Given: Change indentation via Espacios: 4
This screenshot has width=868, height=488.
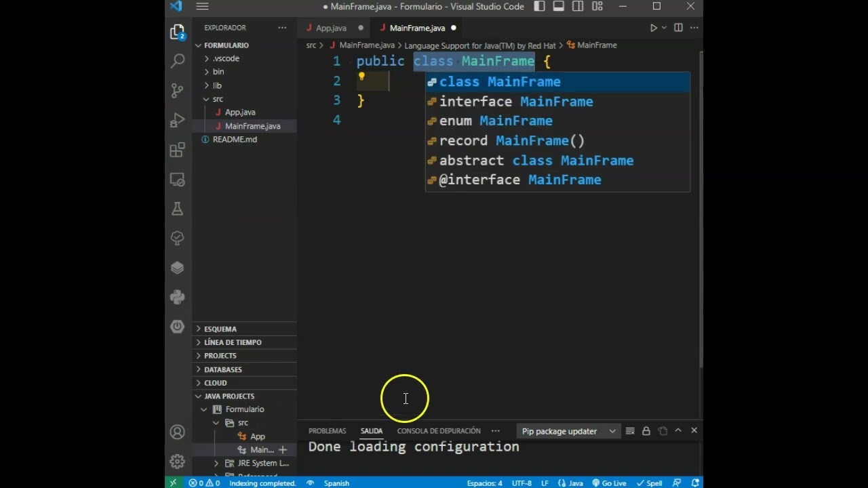Looking at the screenshot, I should pos(485,483).
